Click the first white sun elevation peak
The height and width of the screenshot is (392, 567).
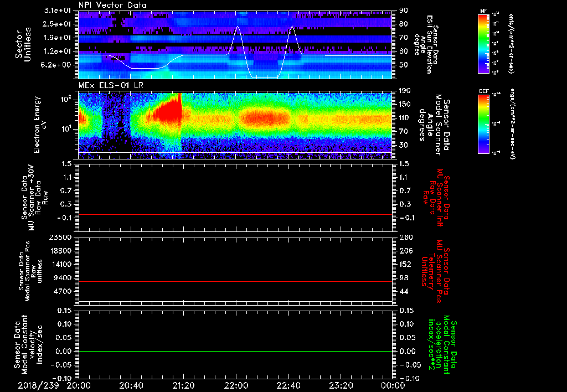[x=238, y=27]
